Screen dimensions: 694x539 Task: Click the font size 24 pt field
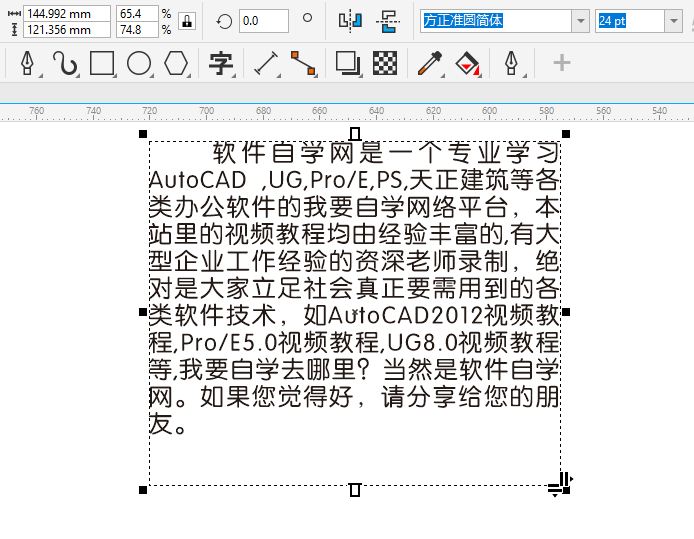point(630,21)
